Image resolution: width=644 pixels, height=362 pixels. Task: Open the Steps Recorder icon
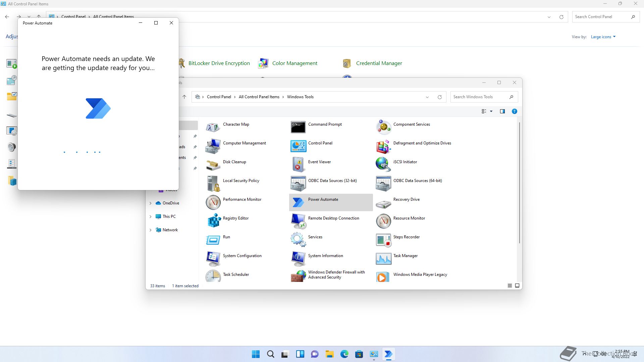tap(383, 240)
